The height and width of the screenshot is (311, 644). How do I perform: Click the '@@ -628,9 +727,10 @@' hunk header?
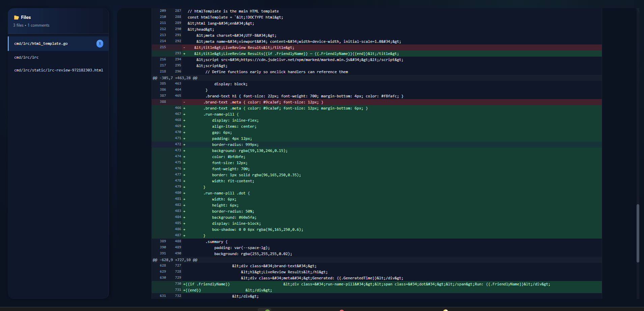coord(175,260)
